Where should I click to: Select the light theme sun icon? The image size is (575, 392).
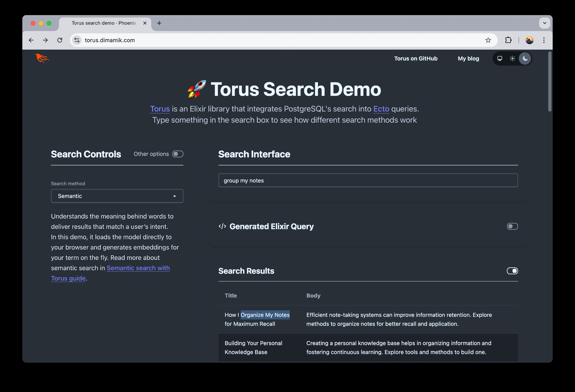(512, 59)
